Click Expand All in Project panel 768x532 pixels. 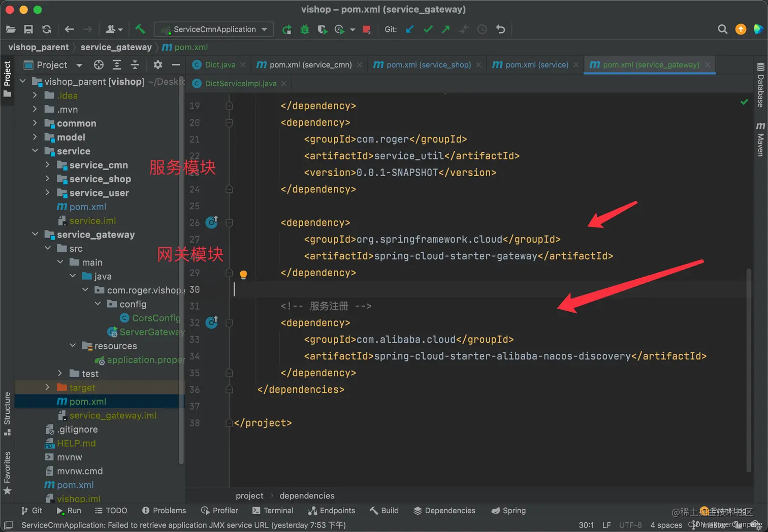(x=117, y=64)
